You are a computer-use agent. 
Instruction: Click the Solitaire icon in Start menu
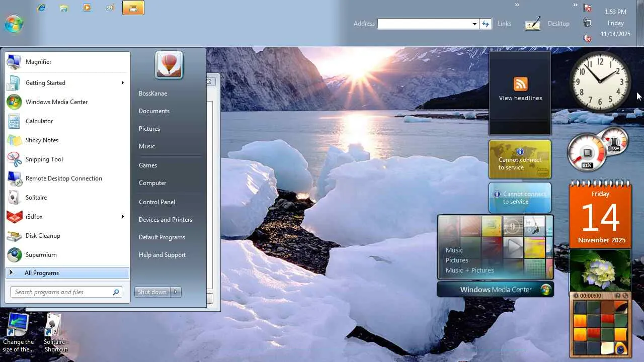[x=14, y=197]
